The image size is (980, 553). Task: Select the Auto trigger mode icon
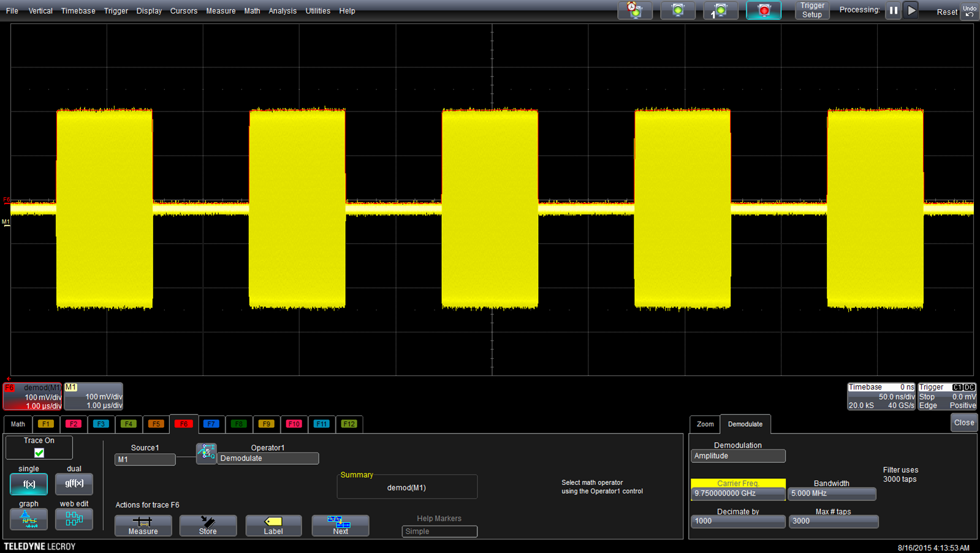635,10
